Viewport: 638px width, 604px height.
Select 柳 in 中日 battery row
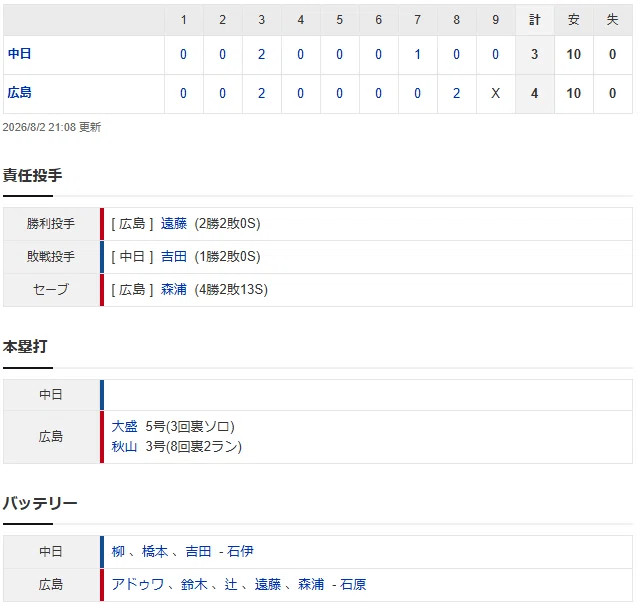point(118,552)
